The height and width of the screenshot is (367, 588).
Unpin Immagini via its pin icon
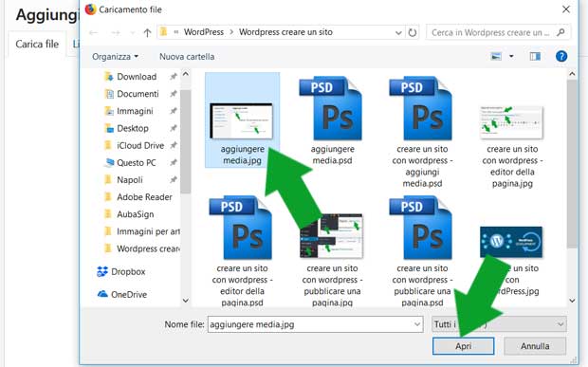tap(173, 111)
